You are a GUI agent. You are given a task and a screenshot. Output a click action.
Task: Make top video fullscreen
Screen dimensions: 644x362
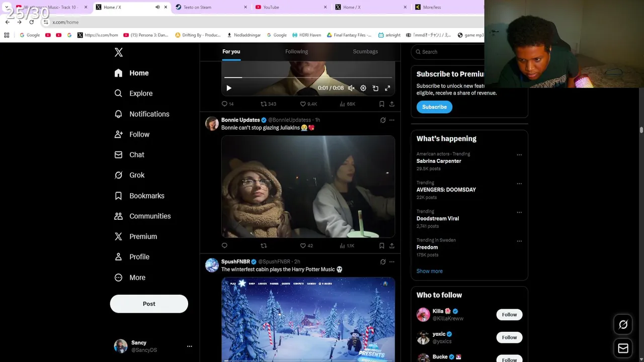[387, 88]
